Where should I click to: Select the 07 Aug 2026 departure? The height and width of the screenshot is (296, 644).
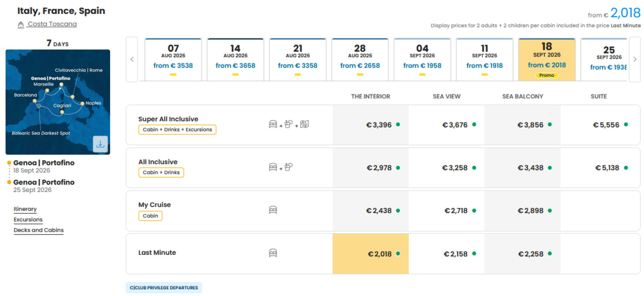click(173, 60)
